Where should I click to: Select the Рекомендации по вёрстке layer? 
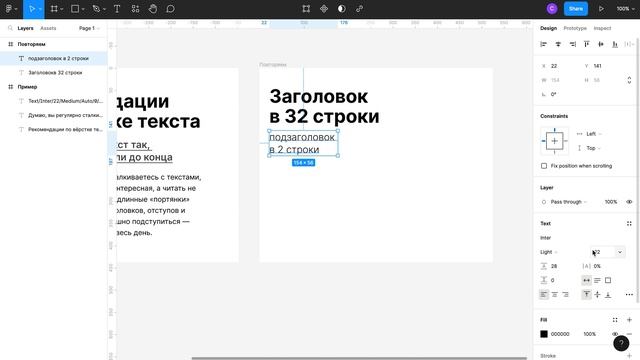tap(53, 129)
